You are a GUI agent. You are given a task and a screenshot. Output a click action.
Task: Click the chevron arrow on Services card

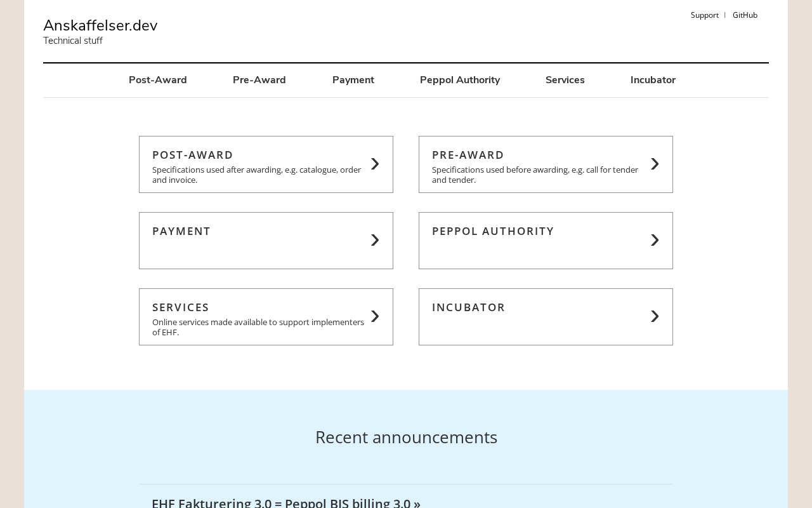coord(375,317)
